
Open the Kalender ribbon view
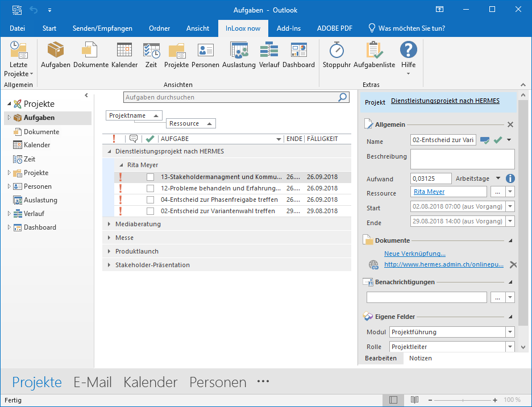tap(124, 55)
